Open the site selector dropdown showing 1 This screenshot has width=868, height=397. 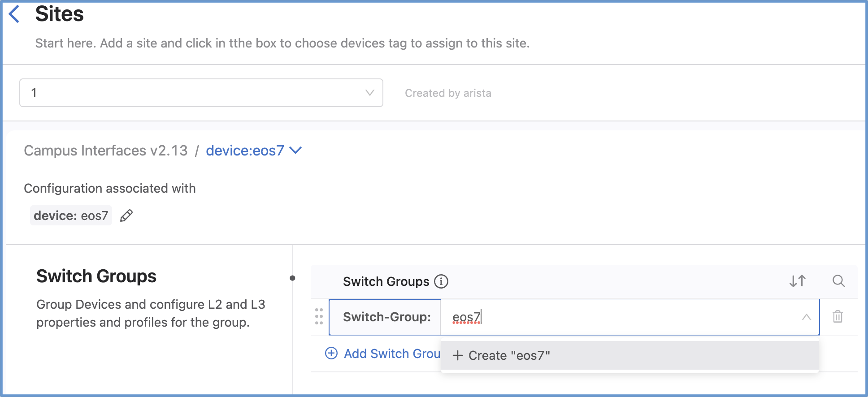click(201, 93)
